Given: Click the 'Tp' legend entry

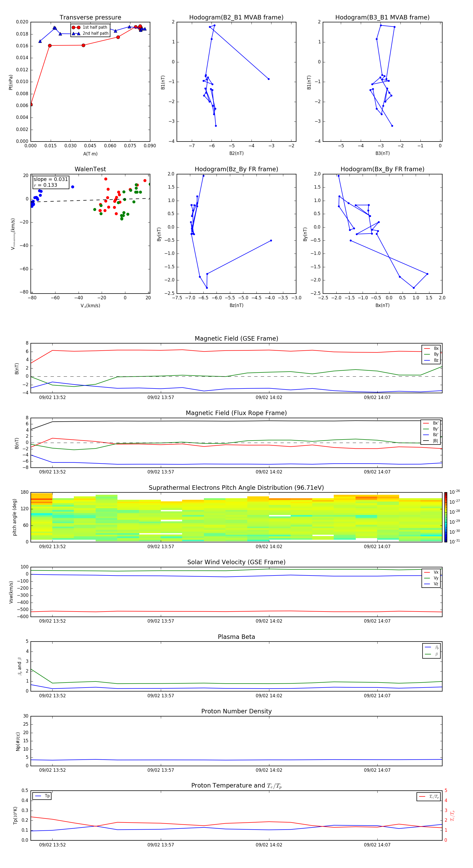Looking at the screenshot, I should point(42,796).
